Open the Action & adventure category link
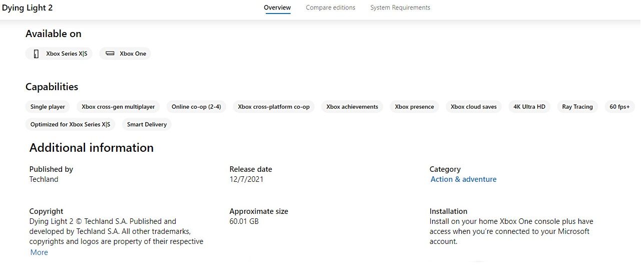 pyautogui.click(x=463, y=179)
